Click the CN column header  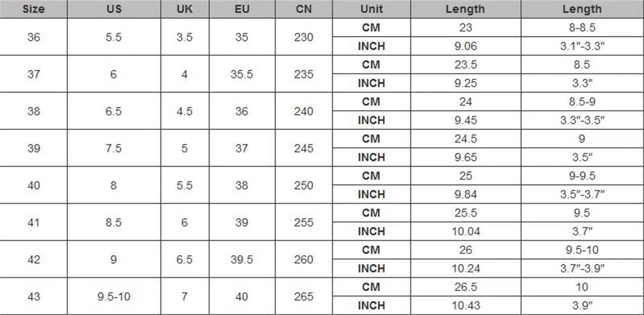[303, 9]
